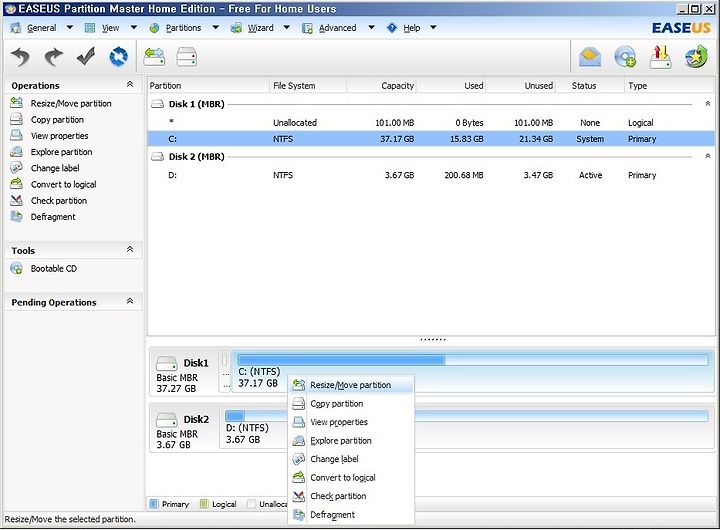
Task: Click Explore partition icon in Operations
Action: (x=17, y=152)
